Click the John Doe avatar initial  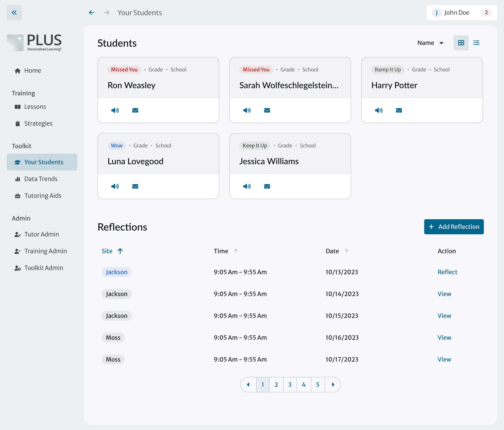(x=437, y=13)
